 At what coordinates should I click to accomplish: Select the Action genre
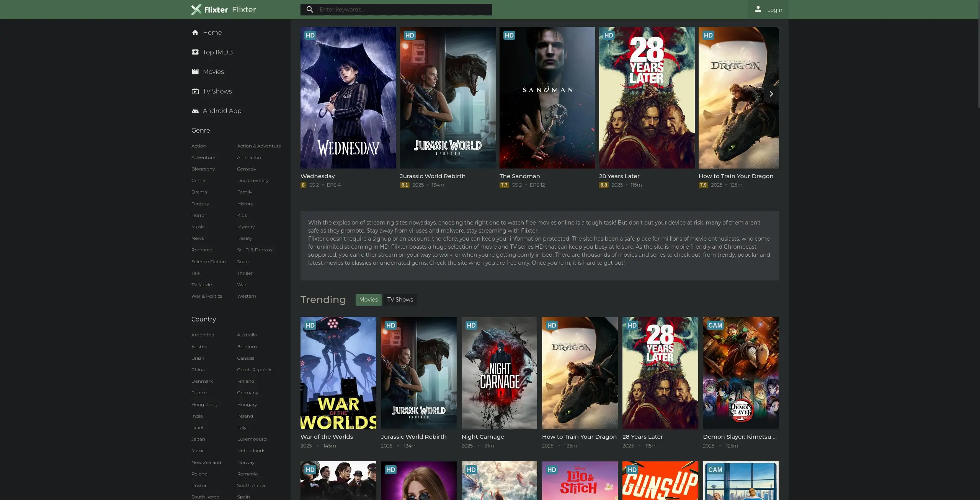point(199,146)
